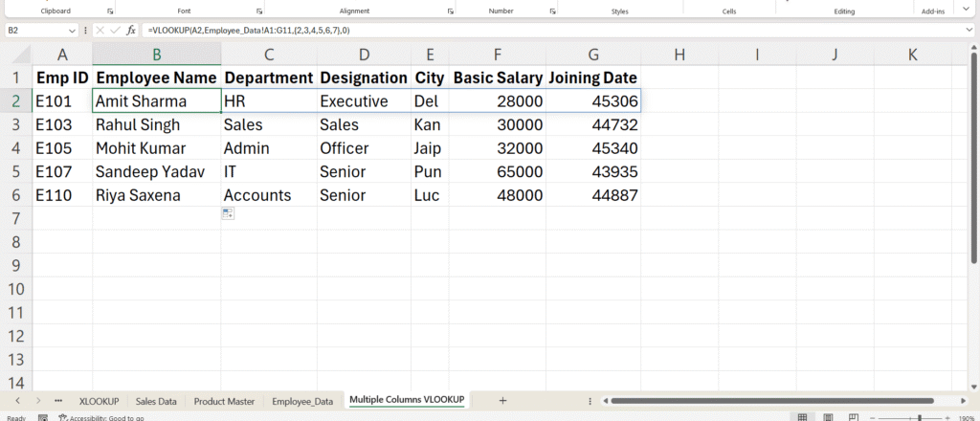Click the horizontal scrollbar right arrow
This screenshot has width=980, height=421.
click(963, 401)
